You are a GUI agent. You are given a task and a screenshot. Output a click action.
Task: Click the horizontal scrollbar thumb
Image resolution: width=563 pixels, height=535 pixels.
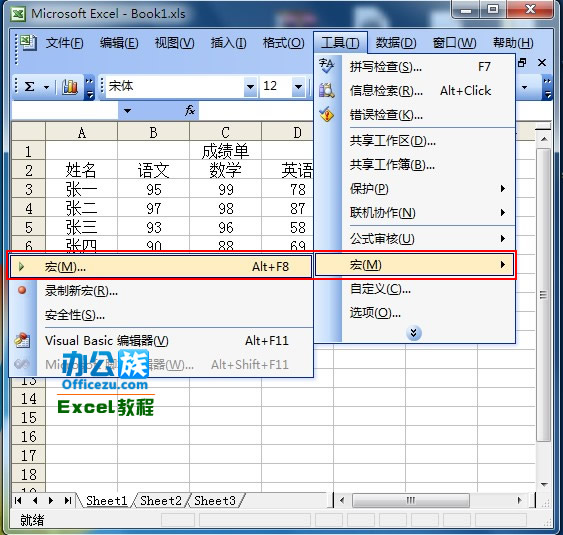[410, 500]
